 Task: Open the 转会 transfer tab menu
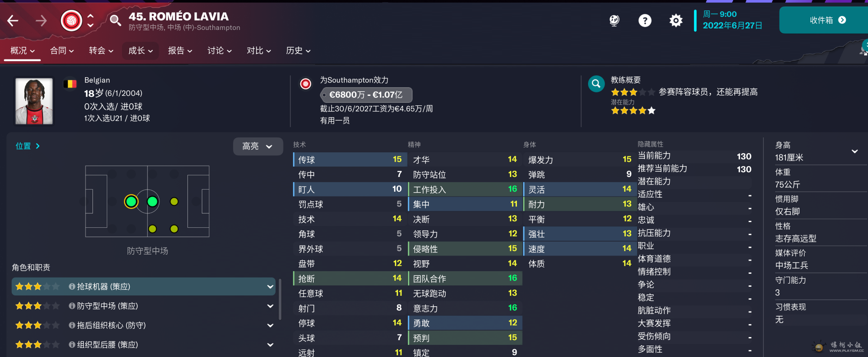(101, 51)
